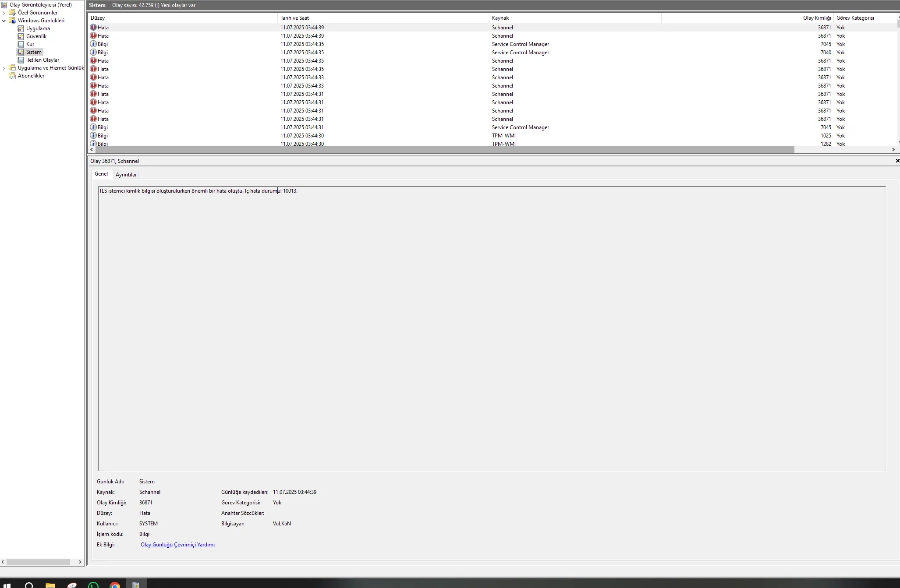Close the event details preview pane
The image size is (900, 588).
897,161
